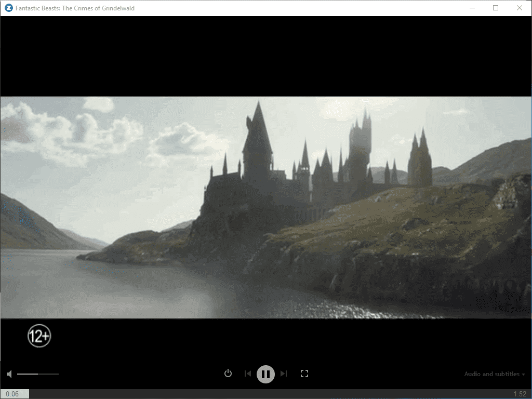The image size is (532, 399).
Task: Adjust the volume slider
Action: pos(37,374)
